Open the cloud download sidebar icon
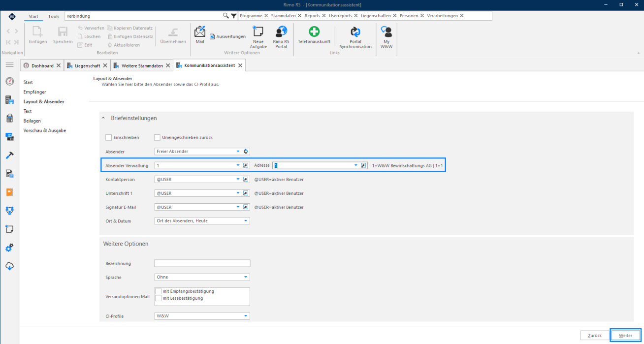This screenshot has height=344, width=644. (x=9, y=266)
